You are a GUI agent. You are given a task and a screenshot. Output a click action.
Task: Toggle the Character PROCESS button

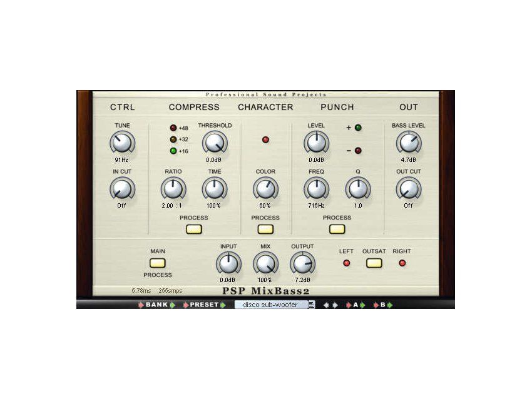(265, 229)
